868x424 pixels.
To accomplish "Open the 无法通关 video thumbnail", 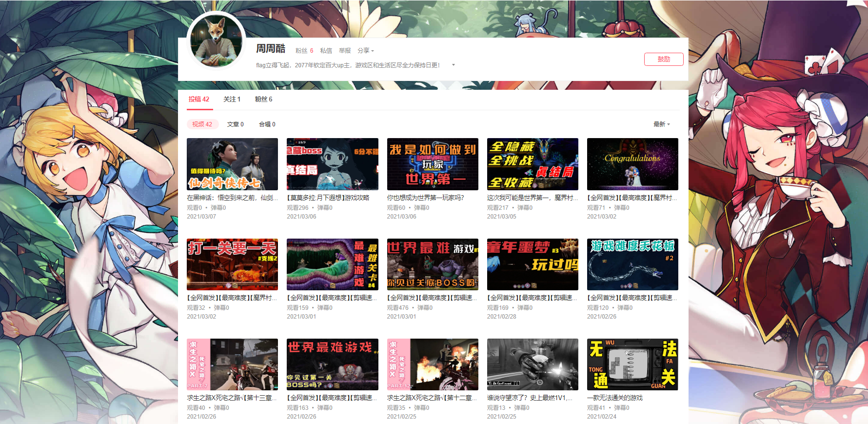I will click(x=632, y=364).
